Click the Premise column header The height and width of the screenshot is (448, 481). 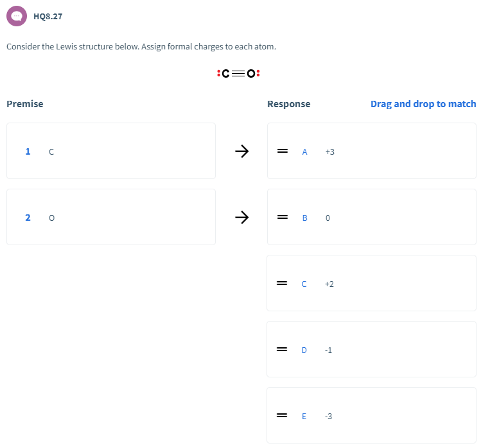(x=25, y=104)
